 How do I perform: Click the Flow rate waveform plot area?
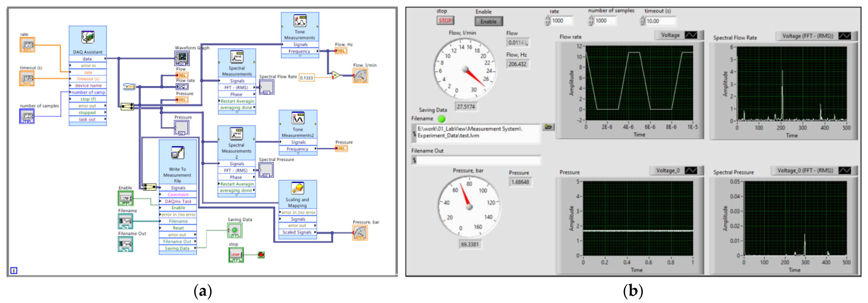pos(639,83)
